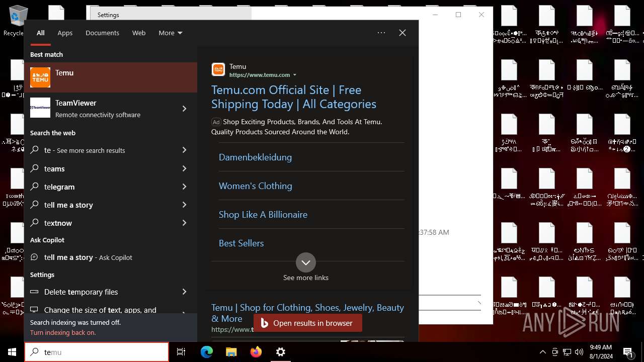Switch to the All search tab
Viewport: 644px width, 362px height.
pos(41,33)
